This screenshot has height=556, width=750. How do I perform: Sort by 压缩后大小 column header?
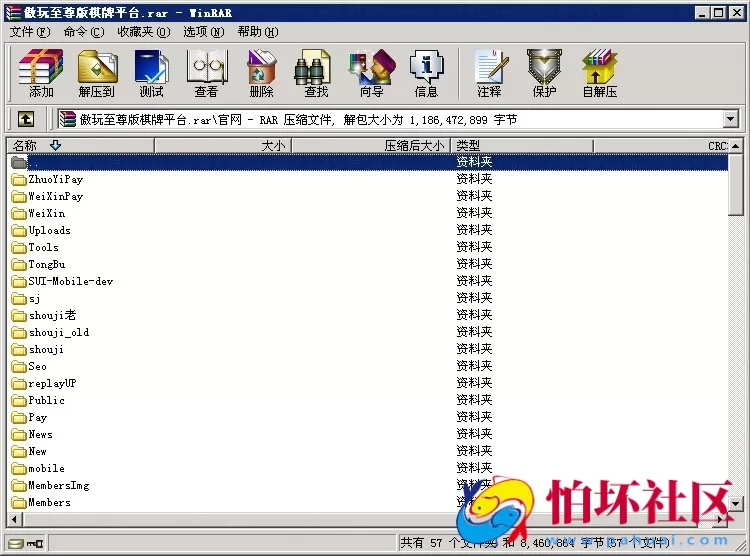(x=371, y=145)
